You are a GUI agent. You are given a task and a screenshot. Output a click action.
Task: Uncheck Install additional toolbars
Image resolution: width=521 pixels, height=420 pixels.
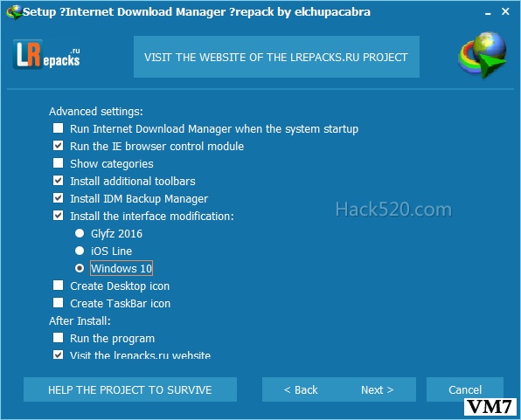tap(59, 181)
